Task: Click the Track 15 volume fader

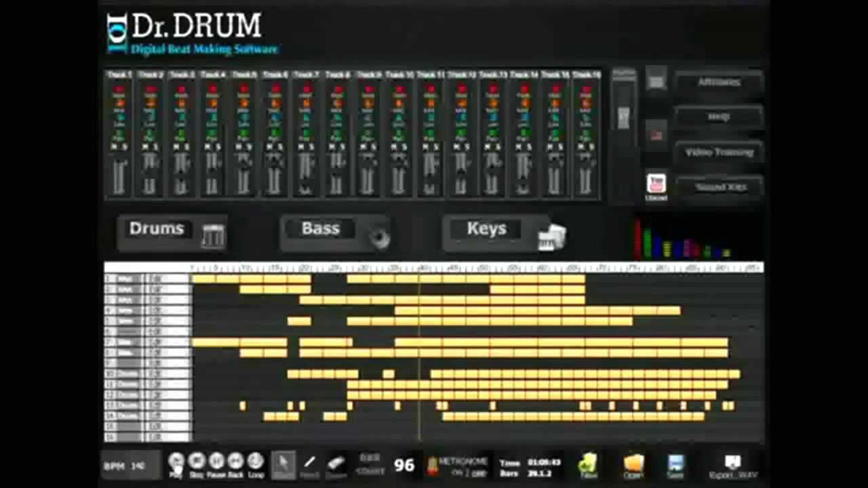Action: [x=555, y=175]
